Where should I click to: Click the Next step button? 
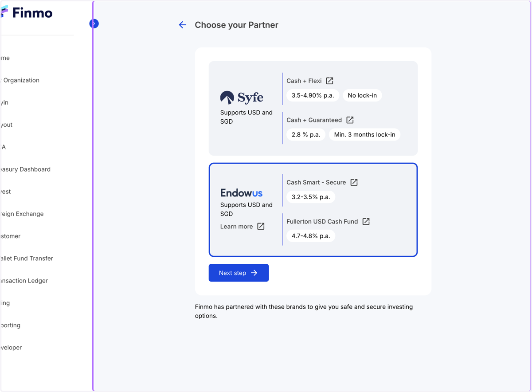[x=239, y=273]
